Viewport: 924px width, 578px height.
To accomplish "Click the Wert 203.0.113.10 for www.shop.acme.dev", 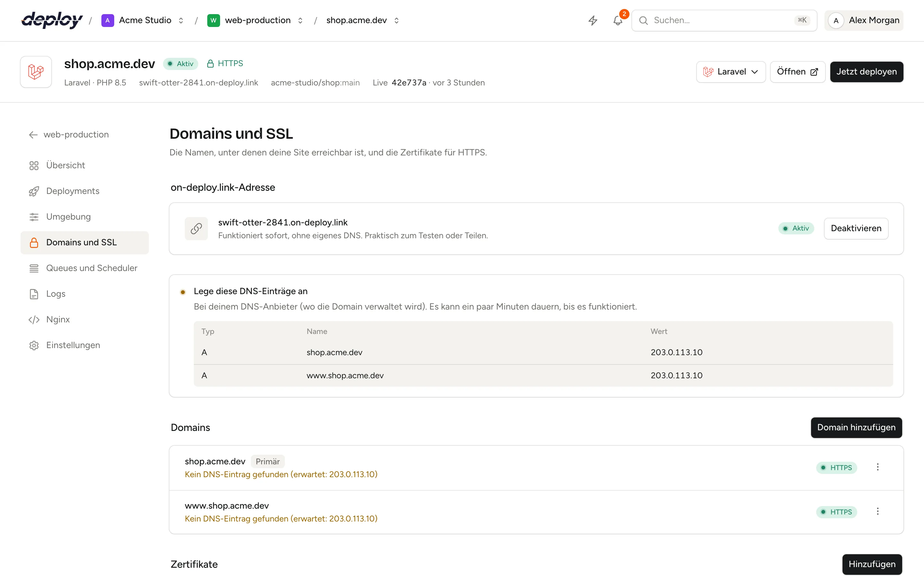I will (676, 375).
